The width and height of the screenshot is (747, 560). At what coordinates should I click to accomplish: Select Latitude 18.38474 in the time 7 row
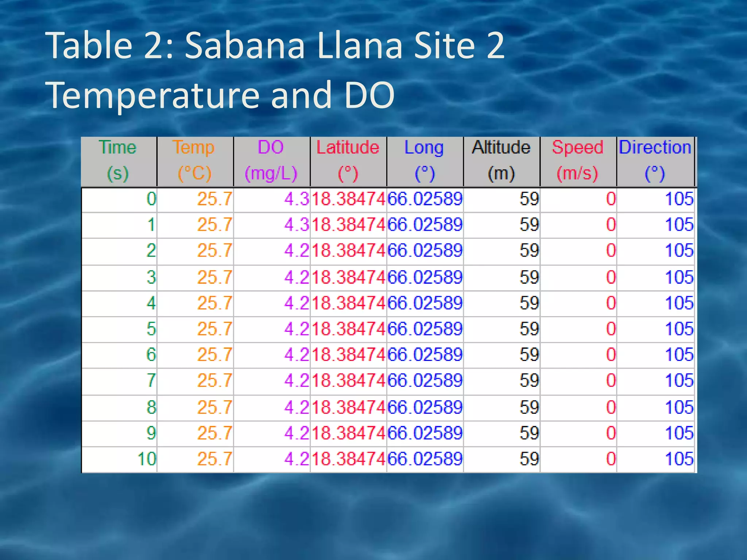pos(349,381)
